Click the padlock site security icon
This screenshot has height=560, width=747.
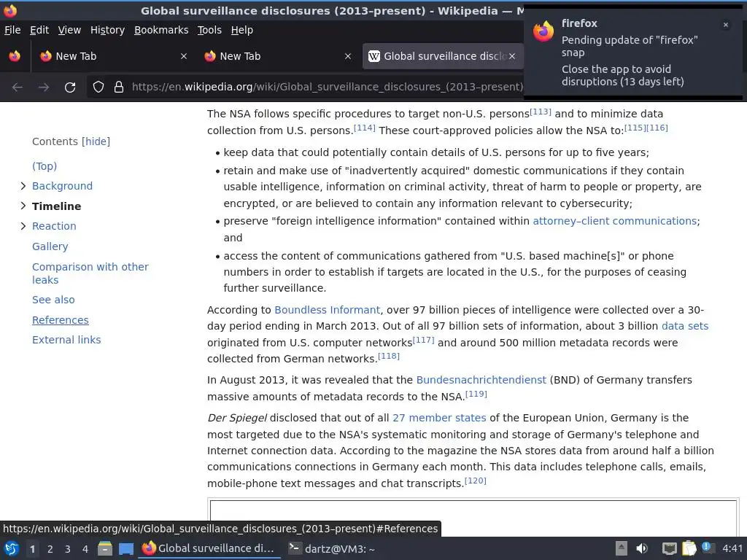119,87
